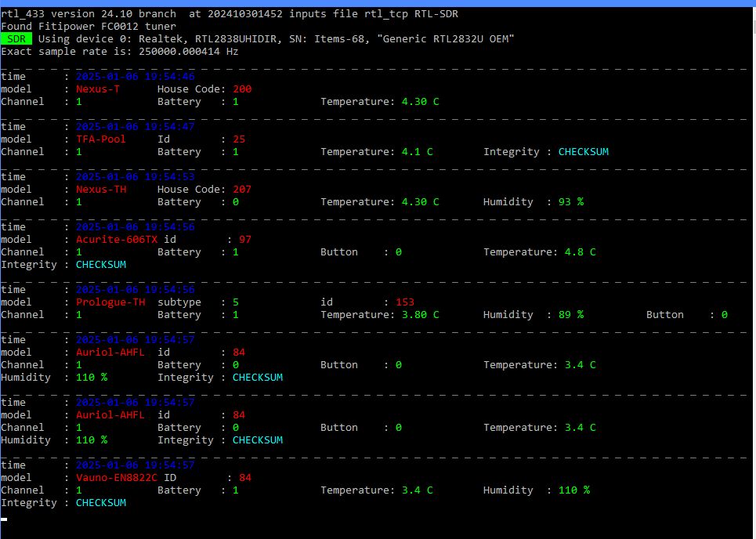756x539 pixels.
Task: Click the Nexus-TH model name
Action: (100, 190)
